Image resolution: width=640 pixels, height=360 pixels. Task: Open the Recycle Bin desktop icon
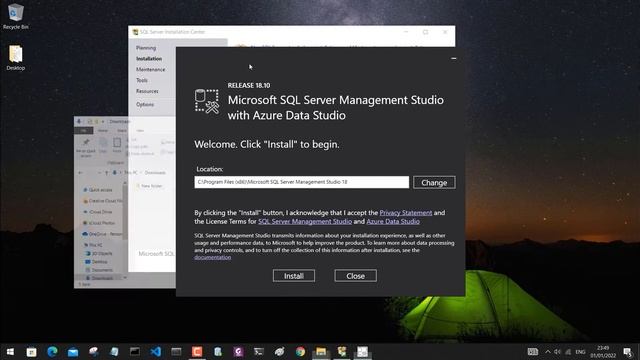16,16
